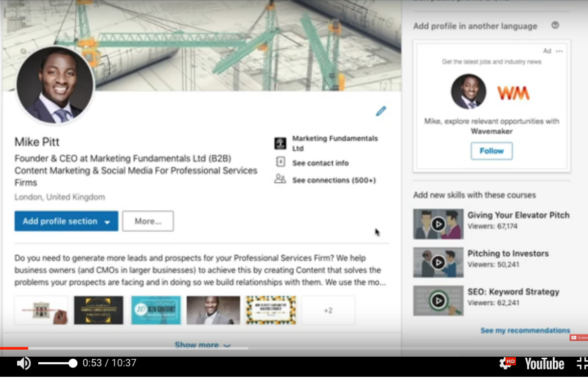Screen dimensions: 588x392
Task: Mute the video with the speaker icon
Action: [x=24, y=363]
